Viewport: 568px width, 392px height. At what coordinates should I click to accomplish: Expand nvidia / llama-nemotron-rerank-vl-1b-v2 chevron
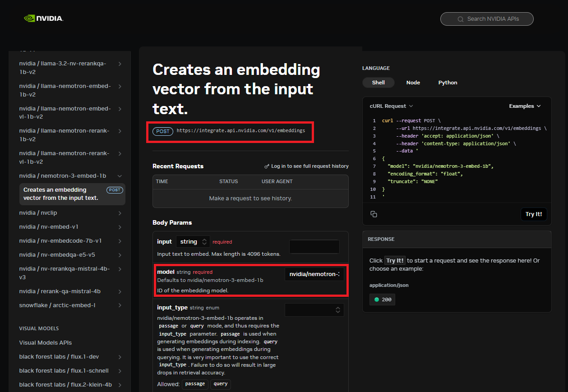coord(120,153)
